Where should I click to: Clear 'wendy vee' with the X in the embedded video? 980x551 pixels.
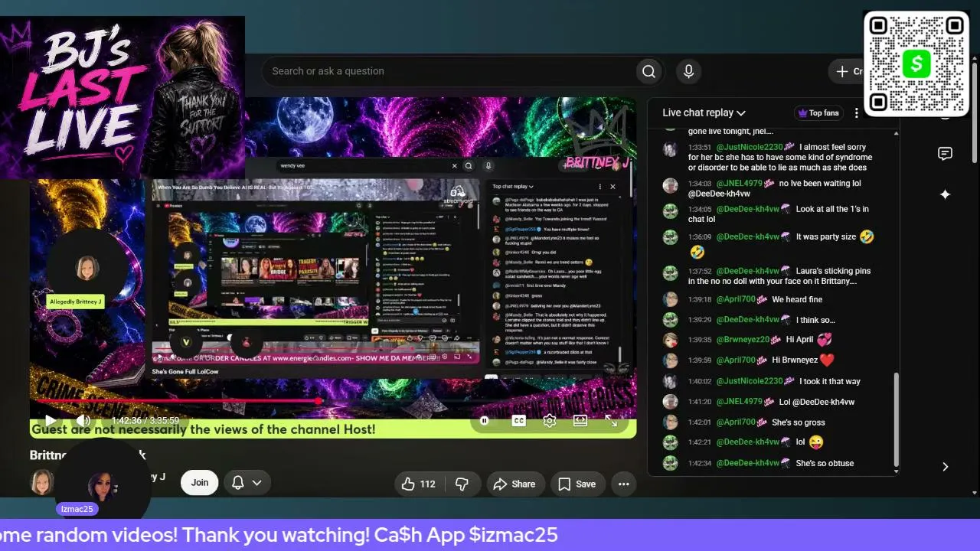[454, 165]
